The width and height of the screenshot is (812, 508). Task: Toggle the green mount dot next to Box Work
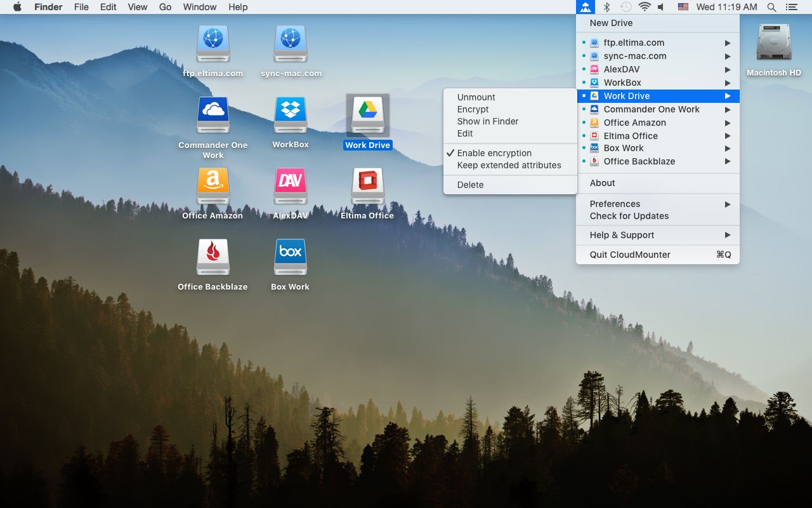coord(585,148)
